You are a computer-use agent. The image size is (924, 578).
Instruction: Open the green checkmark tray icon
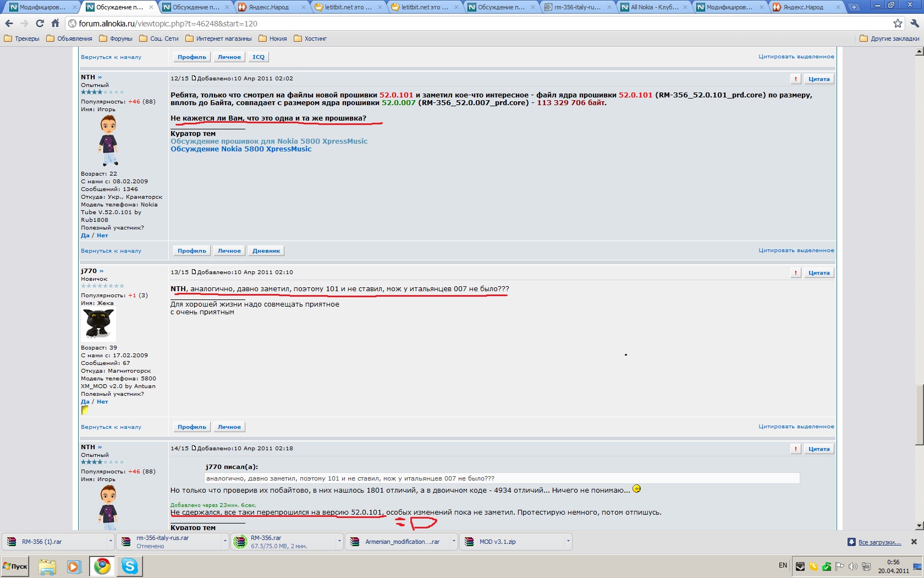[827, 566]
